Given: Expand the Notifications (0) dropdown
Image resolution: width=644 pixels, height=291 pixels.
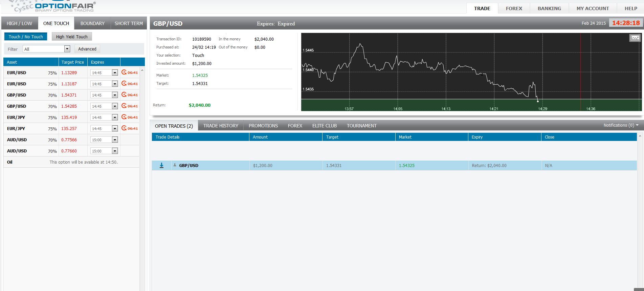Looking at the screenshot, I should 621,125.
